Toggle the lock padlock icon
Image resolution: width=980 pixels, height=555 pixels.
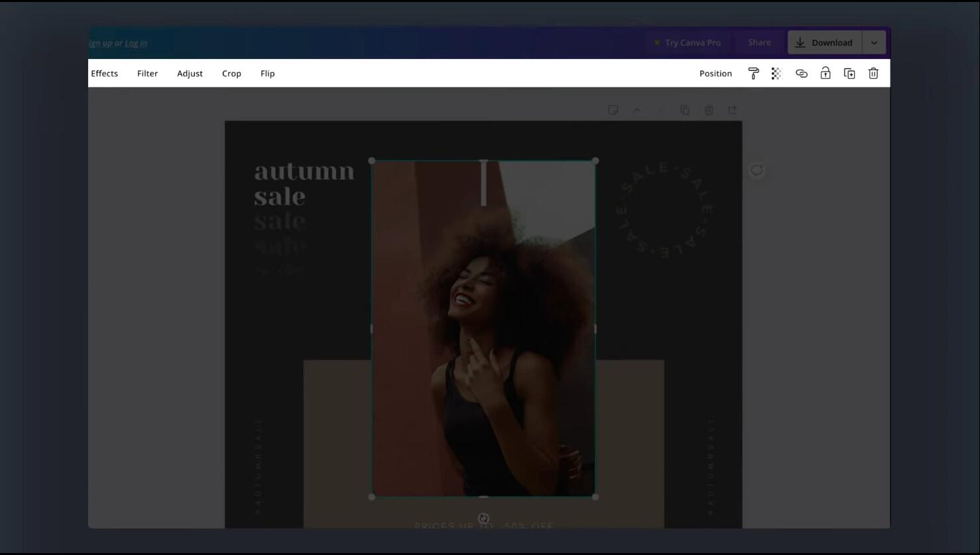(826, 74)
